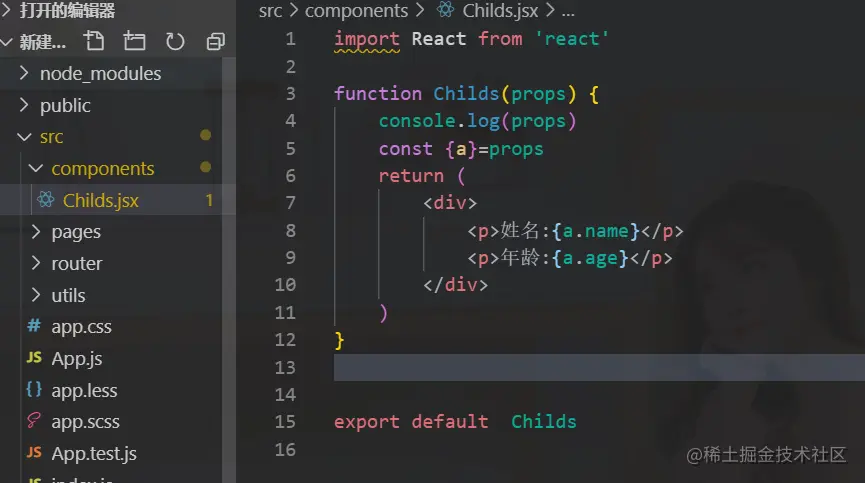Click the JS icon of App.test.js
Image resolution: width=865 pixels, height=483 pixels.
(34, 453)
